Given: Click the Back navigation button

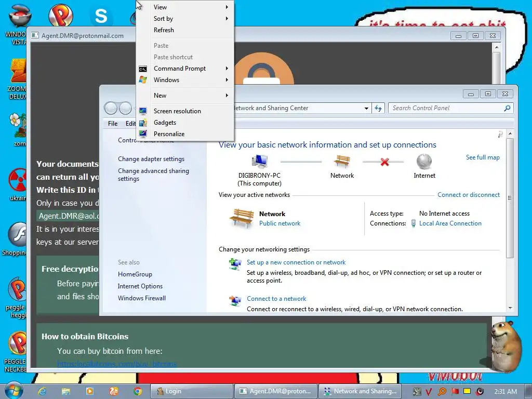Looking at the screenshot, I should (x=111, y=108).
